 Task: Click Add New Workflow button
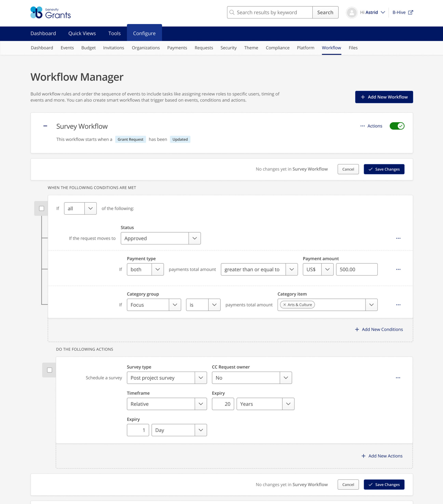click(384, 97)
